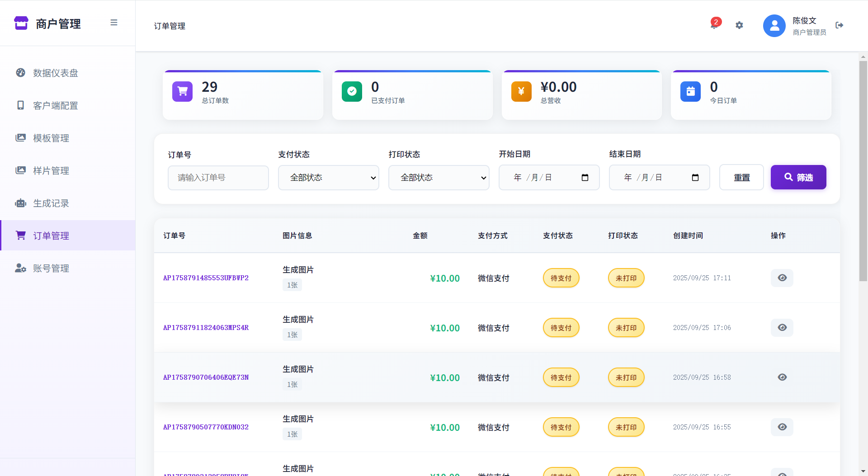This screenshot has width=868, height=476.
Task: Click the purple shopping cart total orders icon
Action: click(182, 91)
